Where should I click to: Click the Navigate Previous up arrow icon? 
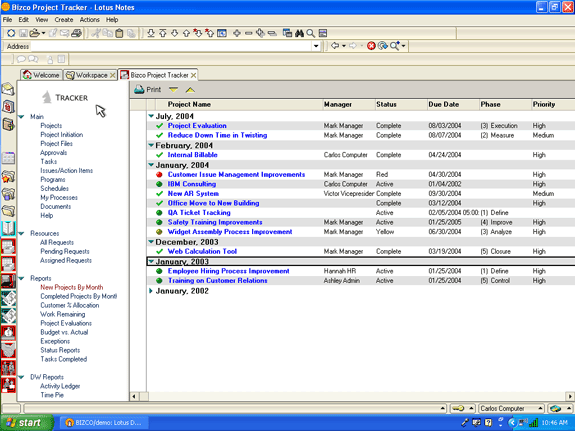coord(186,33)
